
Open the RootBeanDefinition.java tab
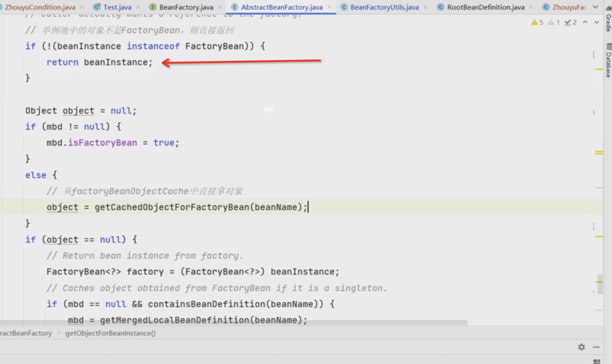click(485, 7)
